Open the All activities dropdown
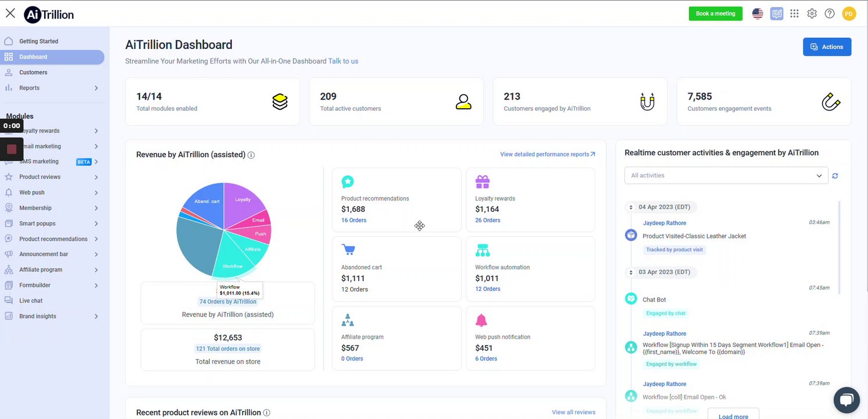 (726, 176)
